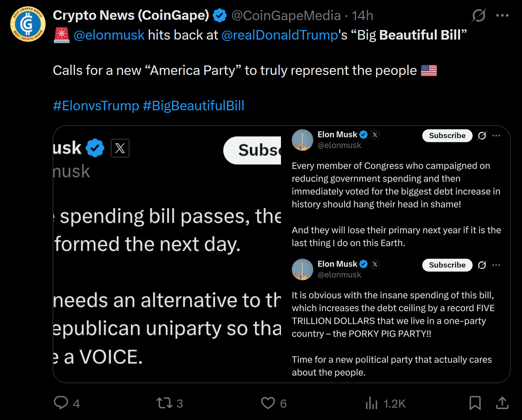Open the #BigBeautifulBill hashtag
Screen dimensions: 522x420
pyautogui.click(x=193, y=106)
